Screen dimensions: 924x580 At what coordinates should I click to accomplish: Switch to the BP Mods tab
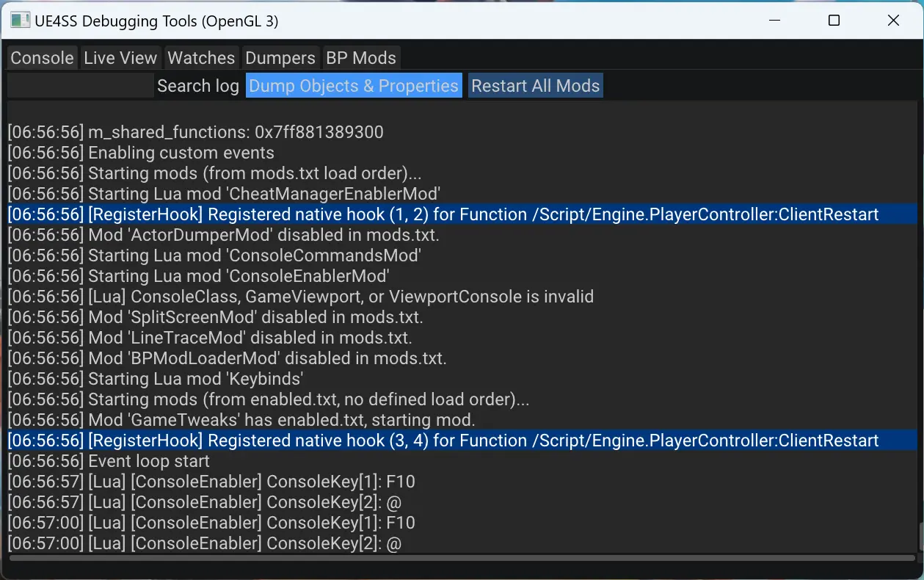coord(361,58)
